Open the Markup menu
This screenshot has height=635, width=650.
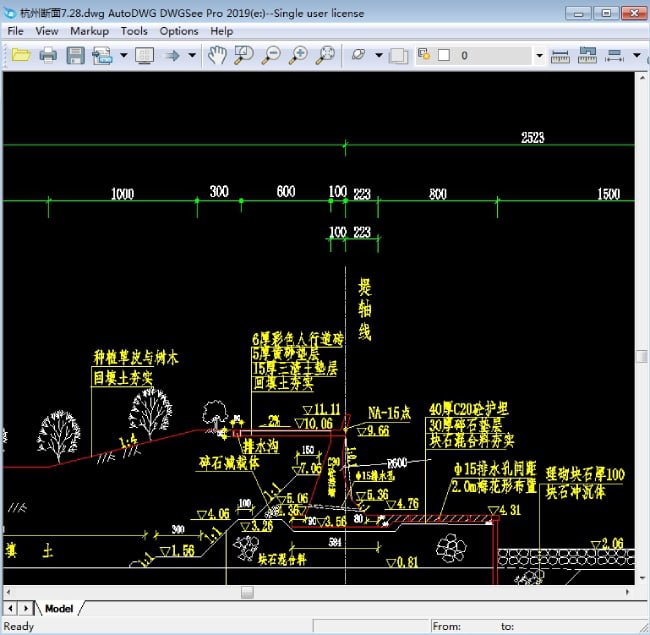(89, 31)
